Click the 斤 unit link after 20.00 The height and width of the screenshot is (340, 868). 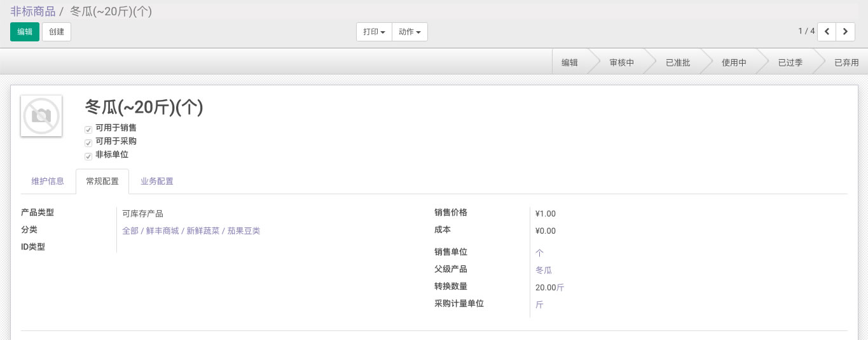pos(560,287)
